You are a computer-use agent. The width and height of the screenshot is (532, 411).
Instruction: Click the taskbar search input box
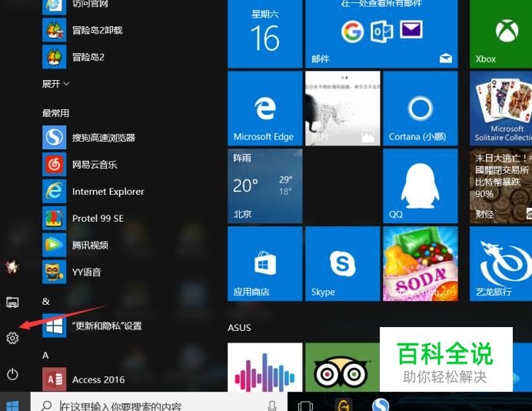pyautogui.click(x=159, y=403)
